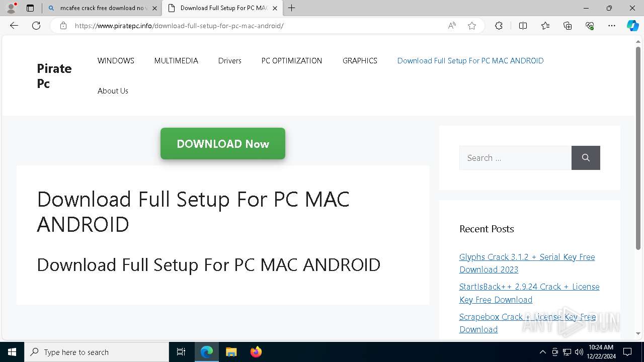Click the scrollbar down arrow
Image resolution: width=644 pixels, height=362 pixels.
[x=638, y=333]
